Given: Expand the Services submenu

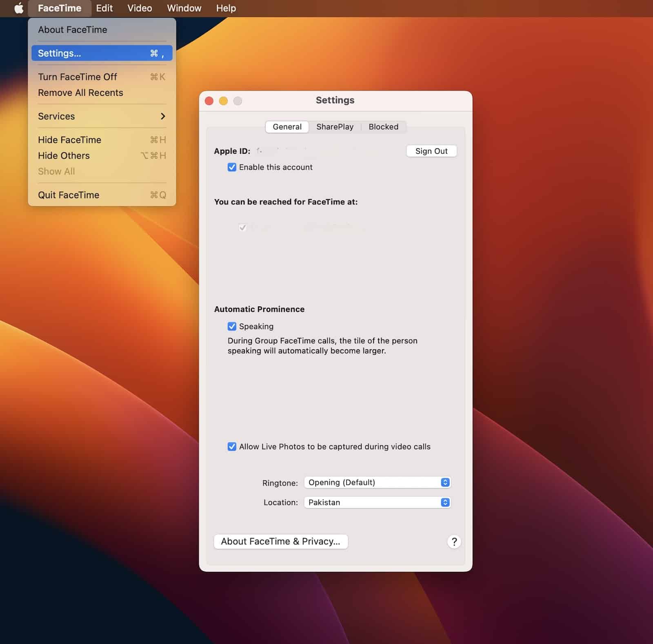Looking at the screenshot, I should click(x=102, y=116).
